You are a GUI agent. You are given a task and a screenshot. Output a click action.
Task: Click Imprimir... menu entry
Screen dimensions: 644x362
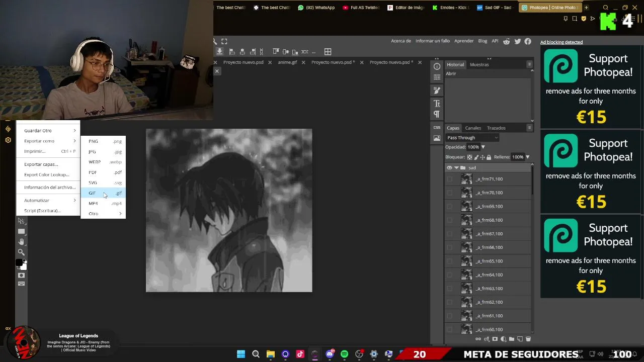pyautogui.click(x=48, y=151)
